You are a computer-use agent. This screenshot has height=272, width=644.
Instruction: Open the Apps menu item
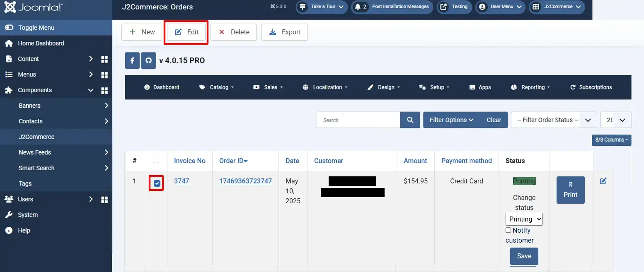[x=480, y=87]
